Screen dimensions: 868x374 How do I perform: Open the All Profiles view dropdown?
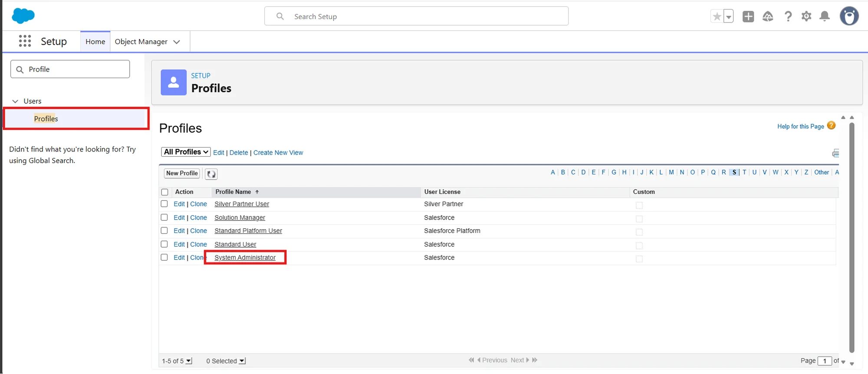point(186,152)
